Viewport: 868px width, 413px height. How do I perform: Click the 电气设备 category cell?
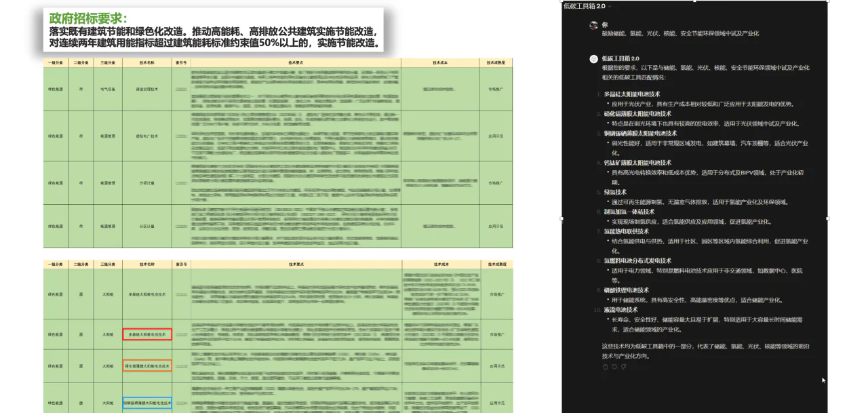[x=108, y=89]
